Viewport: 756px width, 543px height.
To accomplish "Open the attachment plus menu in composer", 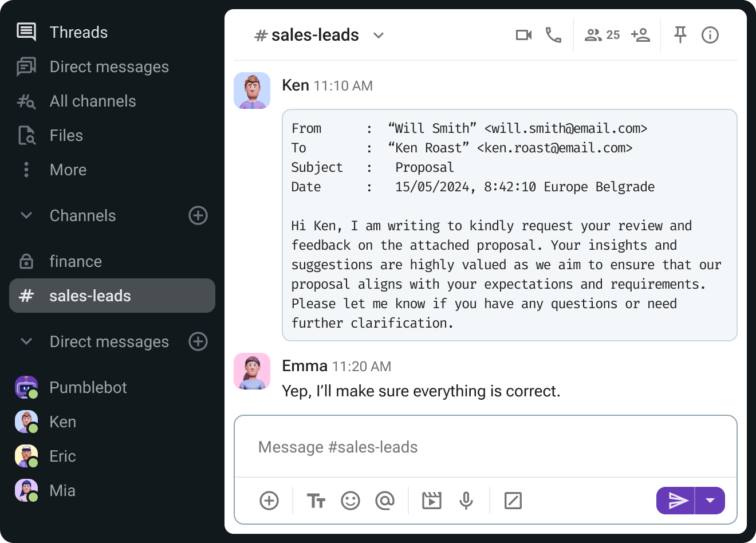I will [x=269, y=501].
